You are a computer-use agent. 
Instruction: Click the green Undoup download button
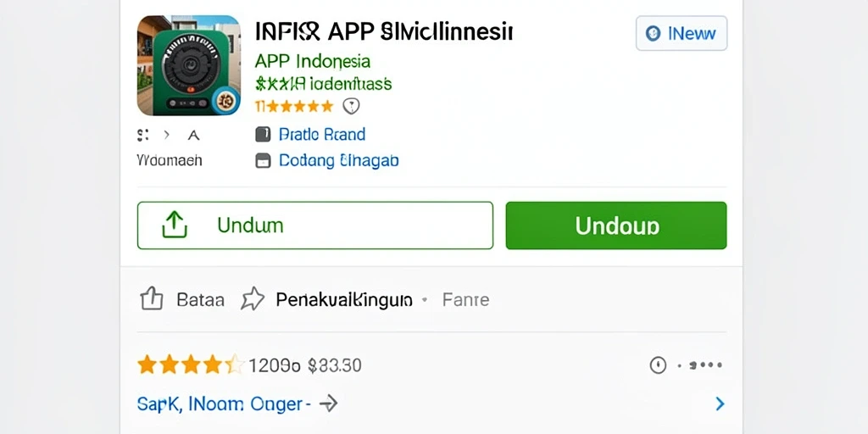pyautogui.click(x=616, y=225)
